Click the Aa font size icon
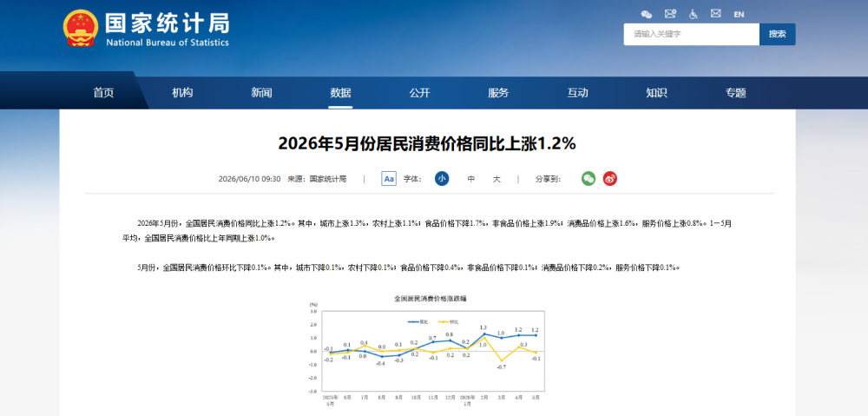This screenshot has width=868, height=416. [x=389, y=179]
